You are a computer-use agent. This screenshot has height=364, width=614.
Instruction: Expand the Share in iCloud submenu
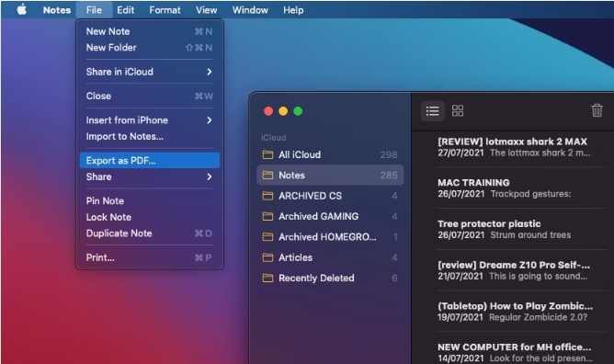(x=149, y=72)
